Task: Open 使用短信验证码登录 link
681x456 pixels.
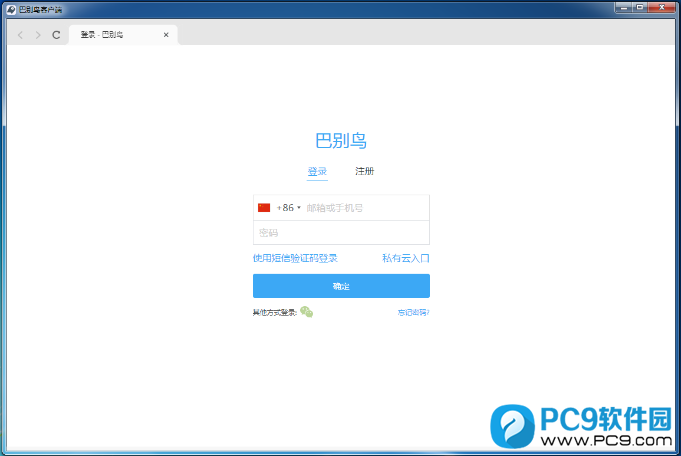Action: tap(295, 258)
